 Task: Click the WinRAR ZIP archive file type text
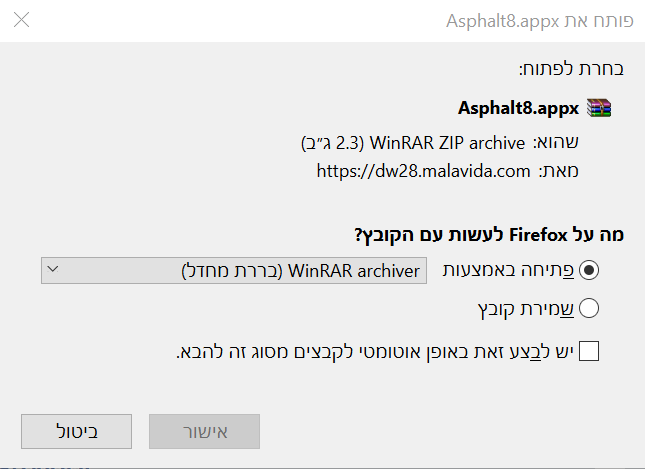point(414,141)
